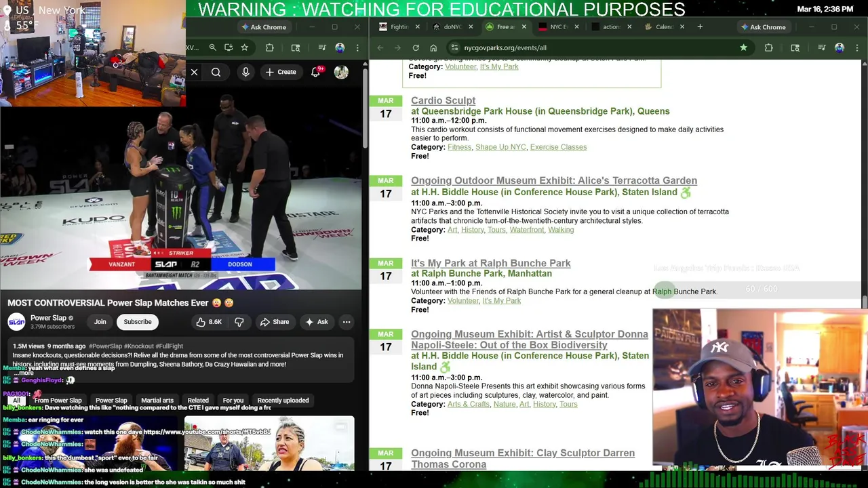Click the Ask sparkle button under video
This screenshot has height=488, width=868.
316,322
